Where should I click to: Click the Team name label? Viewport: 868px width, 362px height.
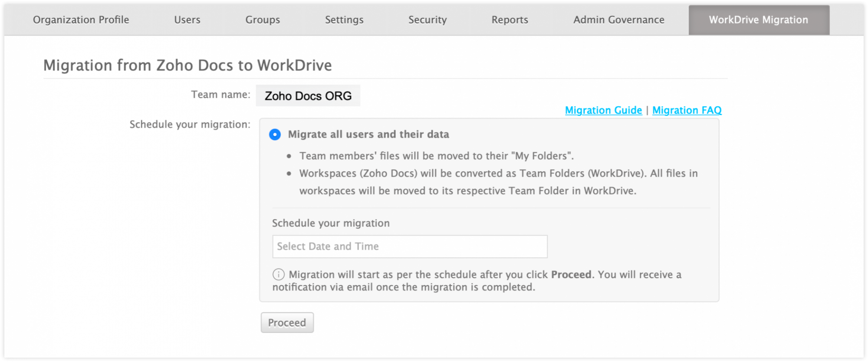click(x=219, y=94)
